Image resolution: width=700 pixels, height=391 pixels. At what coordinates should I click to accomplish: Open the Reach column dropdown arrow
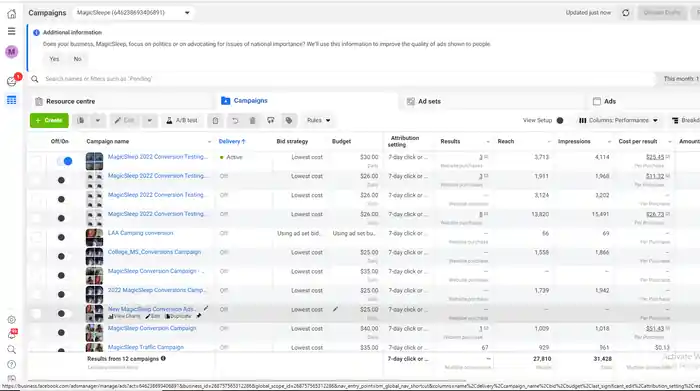tap(549, 142)
